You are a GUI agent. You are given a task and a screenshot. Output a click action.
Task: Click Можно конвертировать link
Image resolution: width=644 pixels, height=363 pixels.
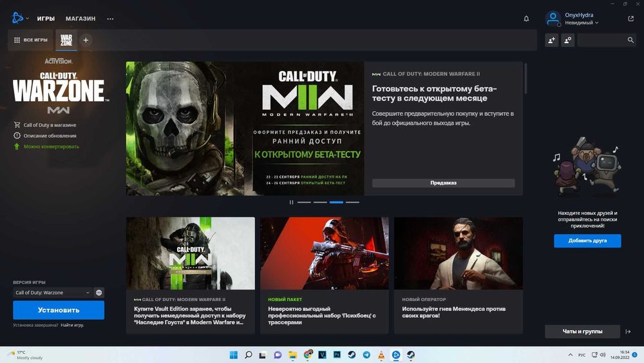click(x=52, y=146)
